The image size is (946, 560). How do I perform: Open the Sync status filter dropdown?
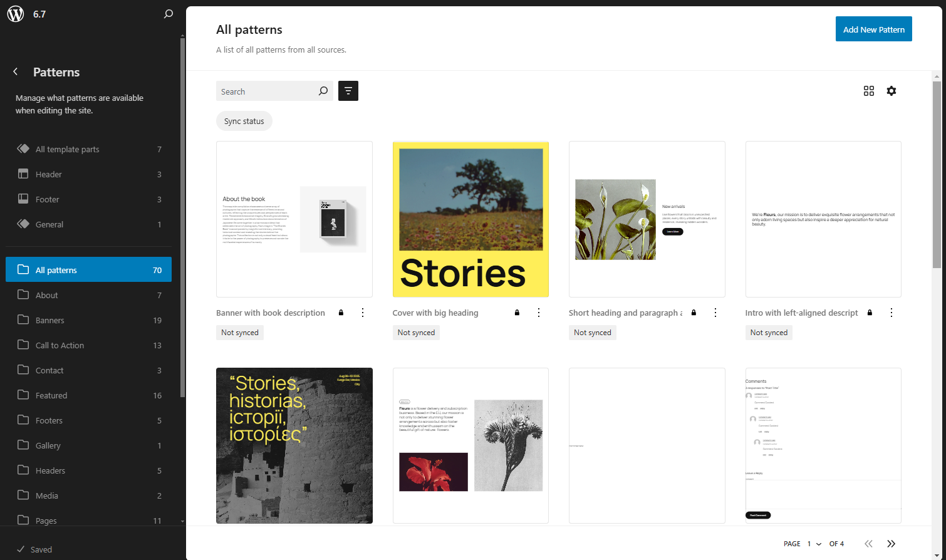point(244,121)
